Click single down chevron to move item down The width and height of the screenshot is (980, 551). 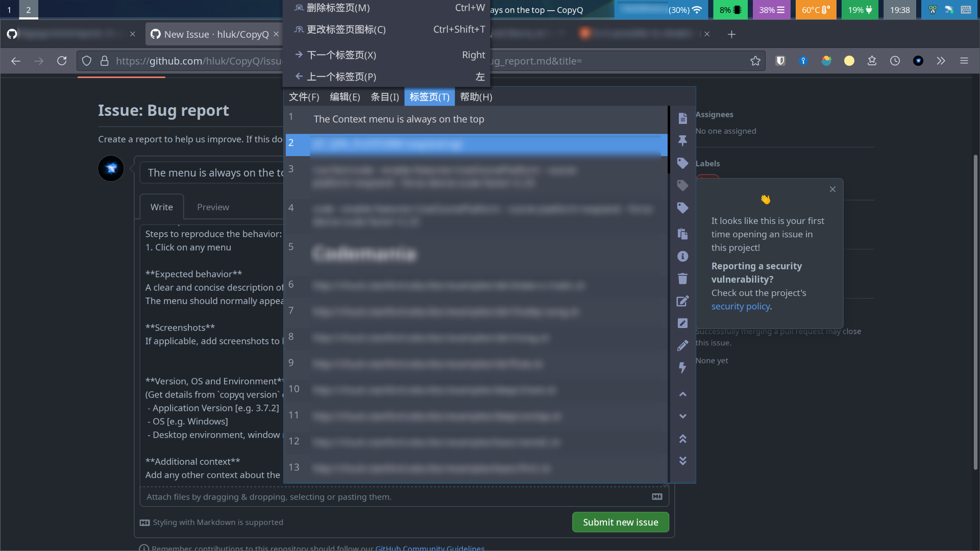click(x=682, y=416)
